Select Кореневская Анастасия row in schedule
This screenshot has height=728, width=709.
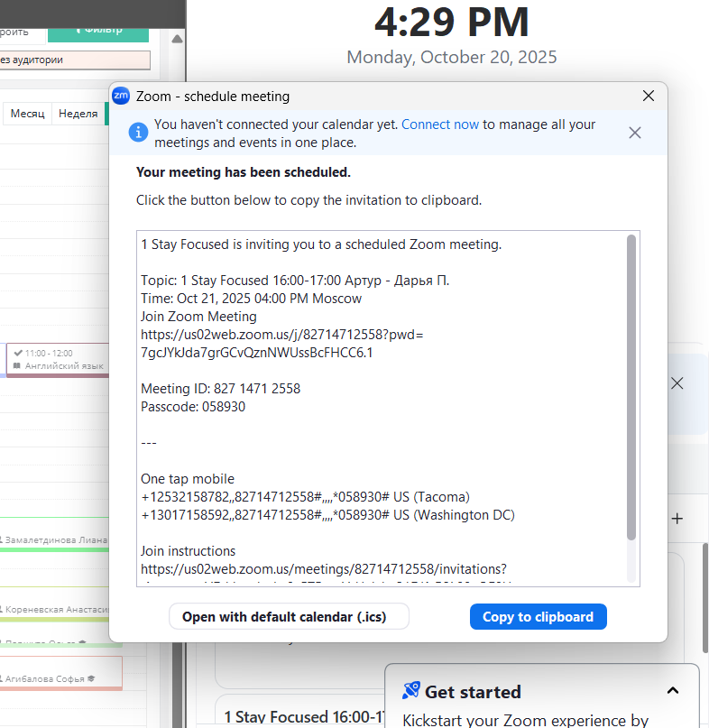[54, 609]
